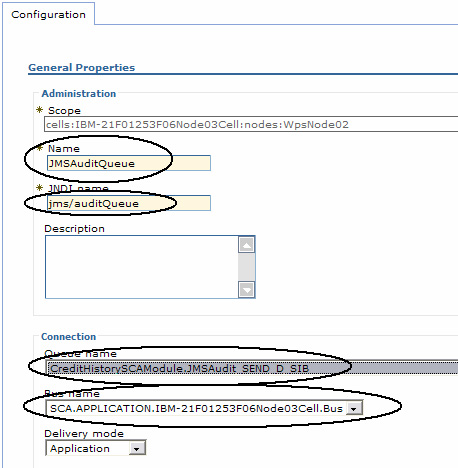Click the Description scrollbar track
458x468 pixels.
(247, 267)
